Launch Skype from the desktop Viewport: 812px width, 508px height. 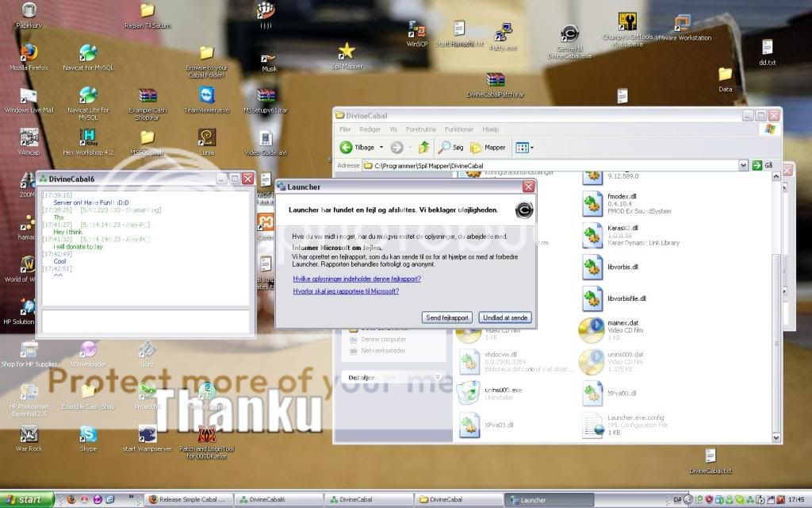tap(88, 433)
